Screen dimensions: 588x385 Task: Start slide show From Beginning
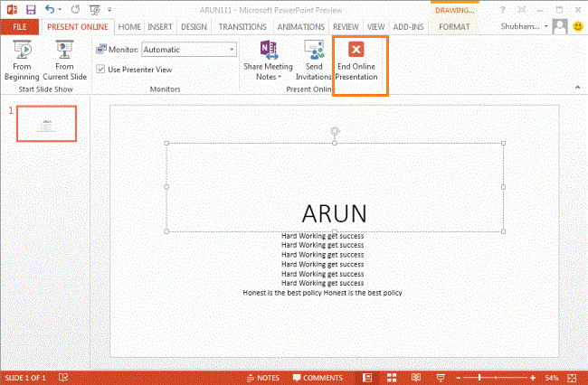[x=22, y=61]
